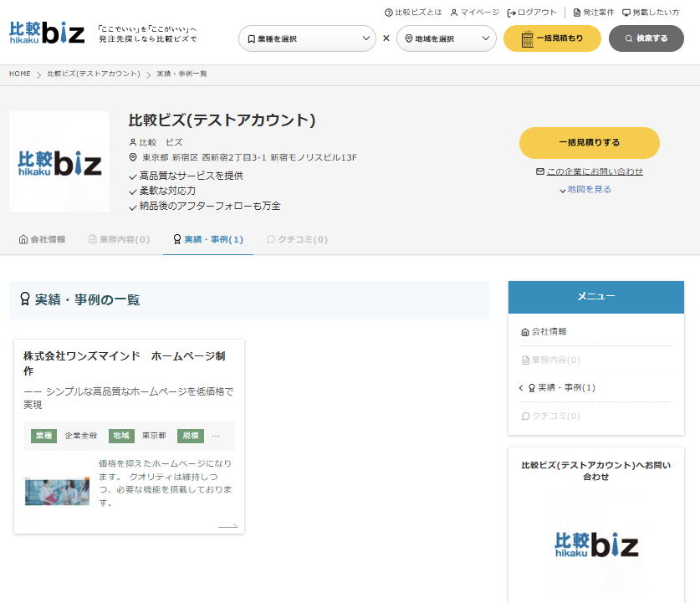Click the 比較biz site logo in the header
The width and height of the screenshot is (700, 603).
(x=47, y=33)
